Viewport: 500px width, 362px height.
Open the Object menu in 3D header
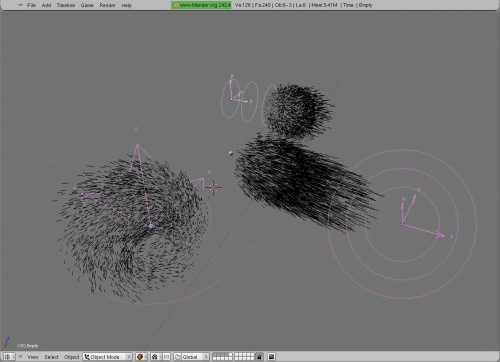point(72,357)
